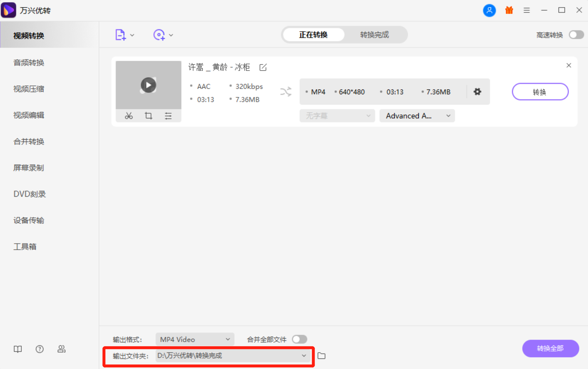Browse output folder with folder icon
The image size is (588, 369).
click(321, 356)
